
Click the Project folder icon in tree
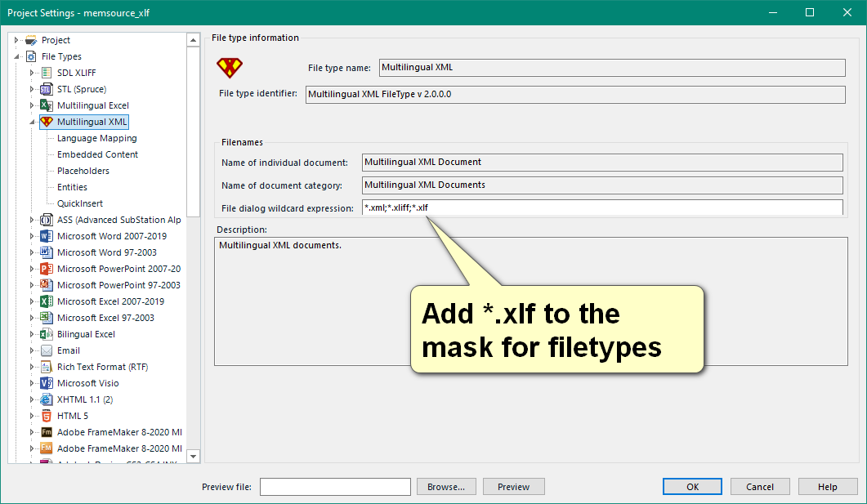pos(32,40)
